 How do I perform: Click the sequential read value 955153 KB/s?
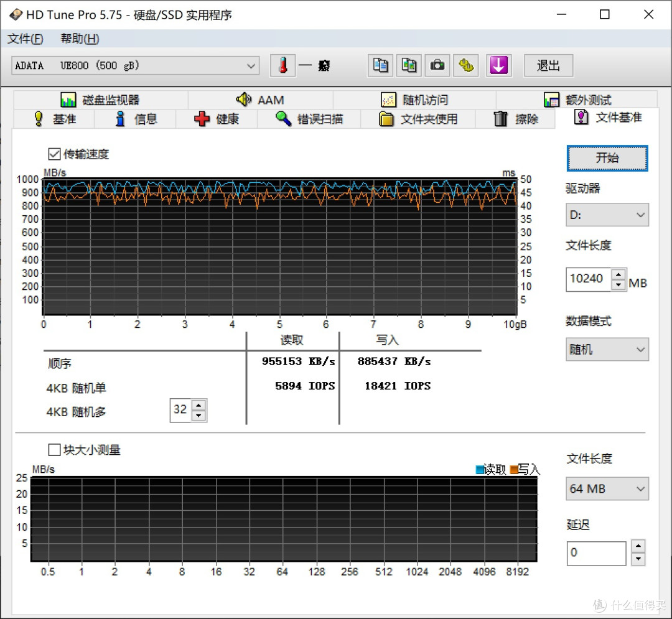point(298,361)
